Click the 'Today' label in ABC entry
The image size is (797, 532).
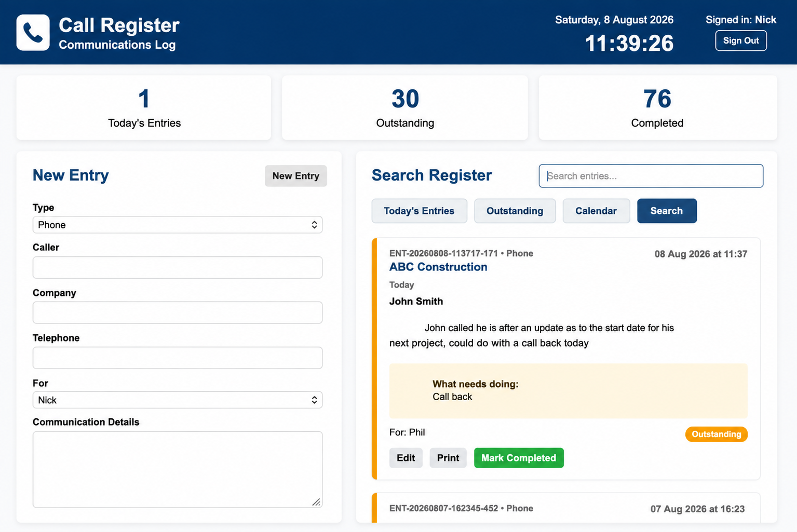(x=401, y=285)
